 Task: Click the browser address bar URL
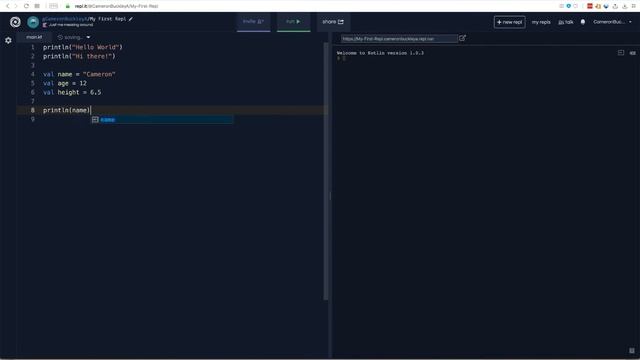tap(116, 6)
